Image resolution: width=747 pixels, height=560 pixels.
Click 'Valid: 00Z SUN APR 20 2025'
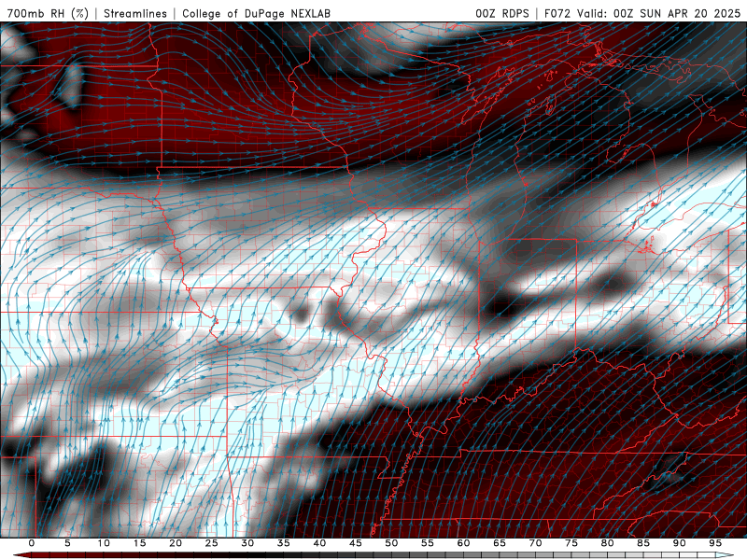(x=659, y=13)
